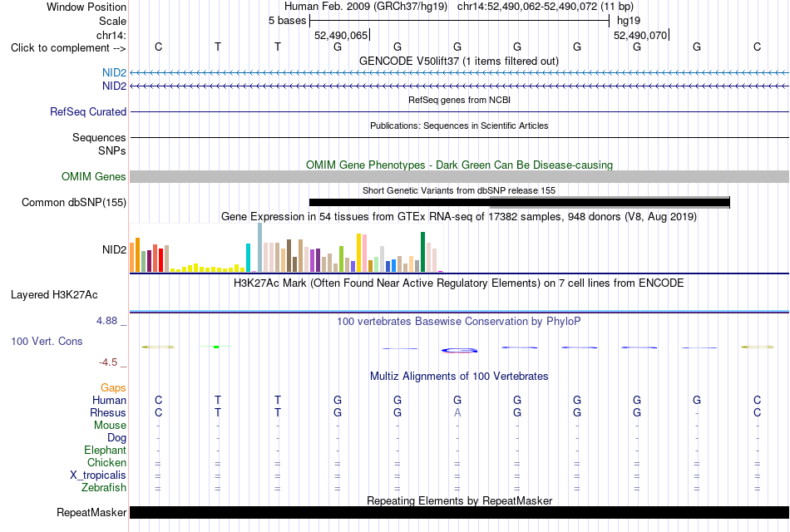Click the 'RepeatMasker' track label
Screen dimensions: 790x532
point(91,513)
